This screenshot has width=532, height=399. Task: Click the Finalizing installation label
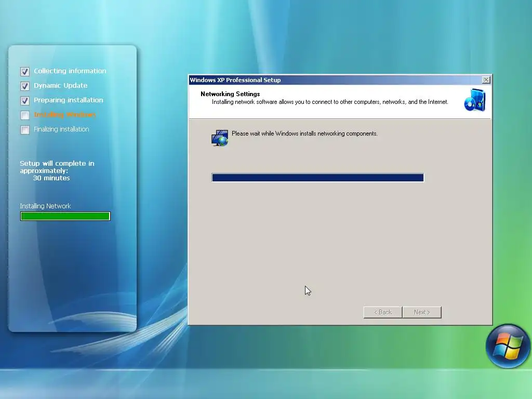click(x=61, y=129)
